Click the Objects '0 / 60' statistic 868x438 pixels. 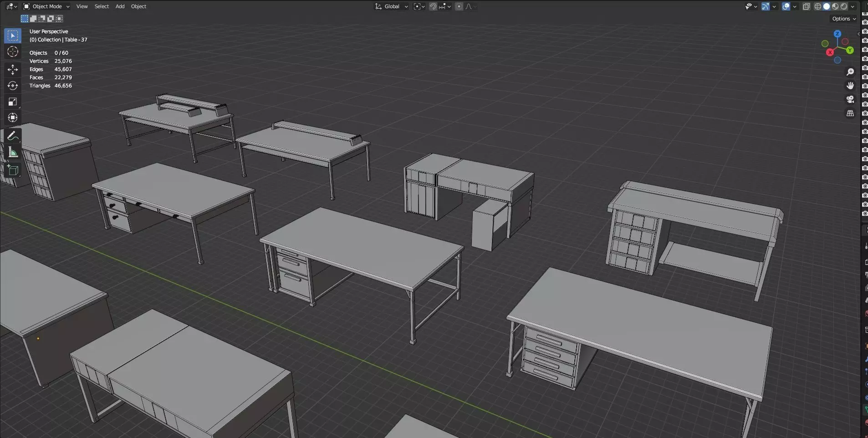click(61, 53)
